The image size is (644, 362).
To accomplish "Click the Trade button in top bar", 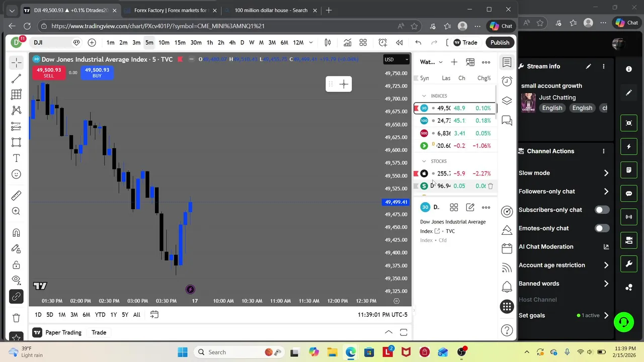I will [x=465, y=43].
